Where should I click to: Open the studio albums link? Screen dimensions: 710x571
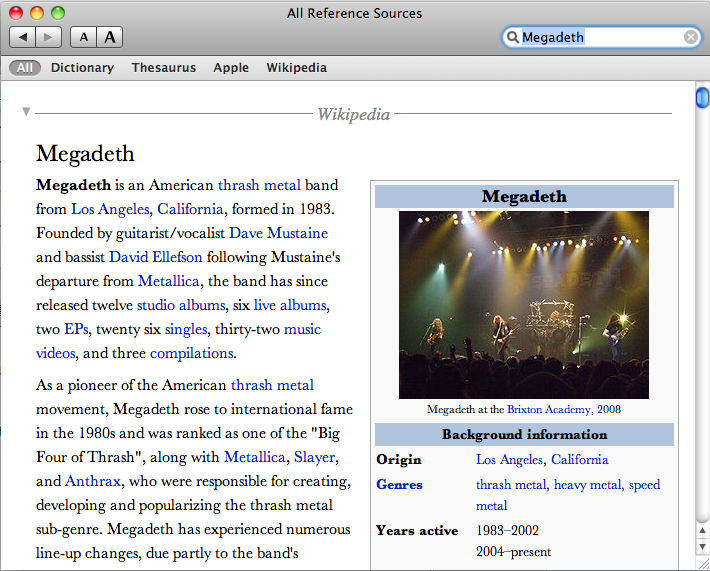point(181,305)
